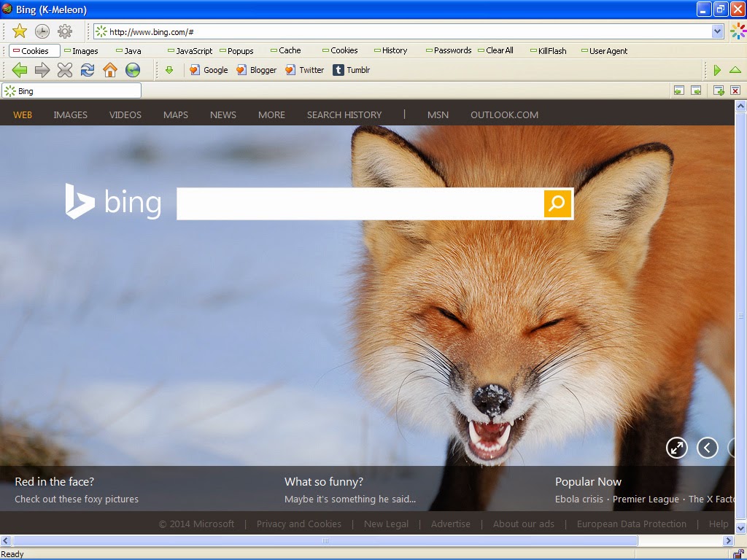
Task: Toggle Images loading in the privacy bar
Action: pyautogui.click(x=81, y=50)
